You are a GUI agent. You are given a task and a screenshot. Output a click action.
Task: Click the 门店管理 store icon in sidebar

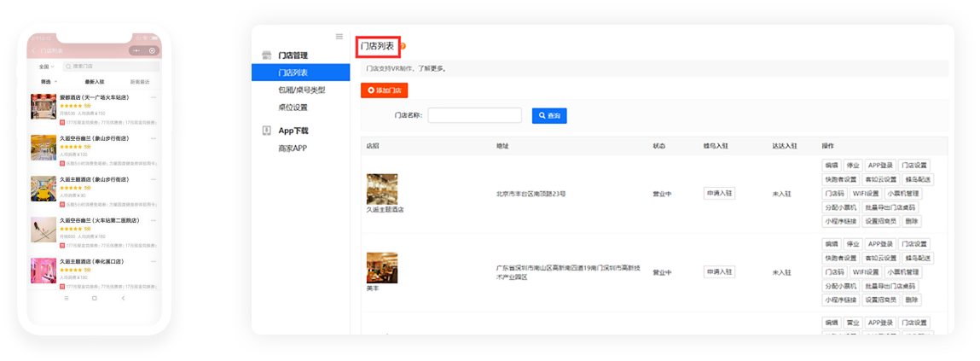point(267,55)
